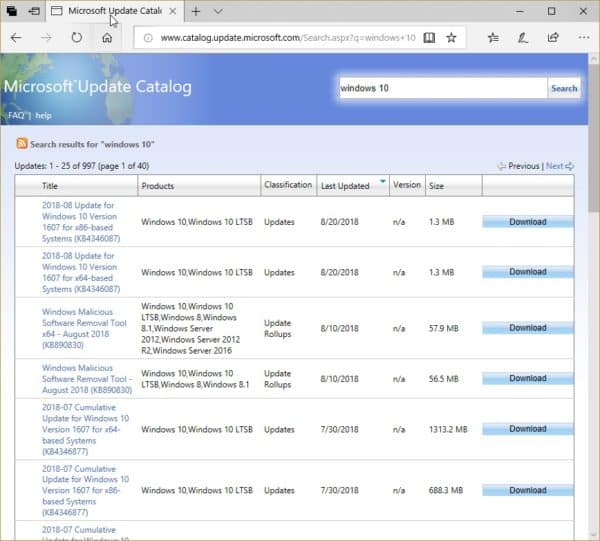Go to Next results page
Screen dimensions: 600x541
(554, 166)
